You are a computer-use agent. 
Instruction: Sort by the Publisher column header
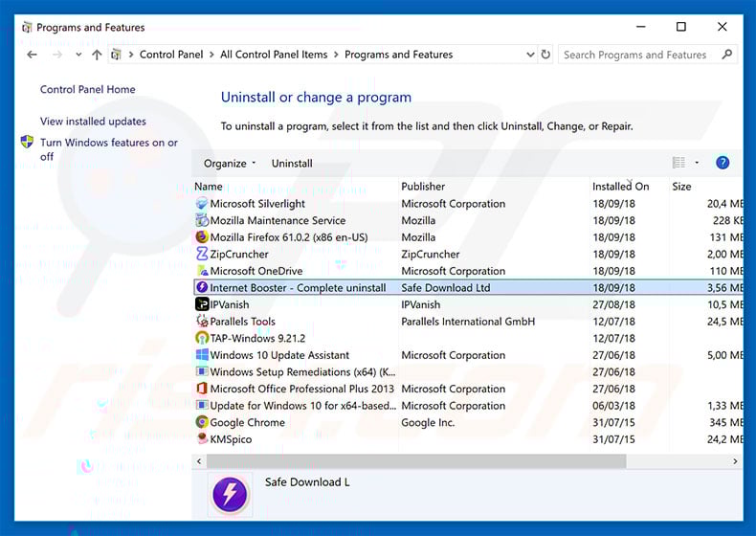pyautogui.click(x=423, y=187)
